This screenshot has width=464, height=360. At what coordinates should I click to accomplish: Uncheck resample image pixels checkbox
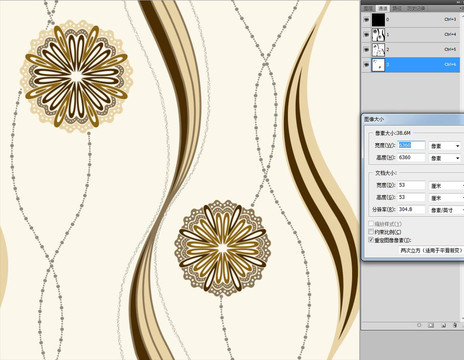pos(371,240)
